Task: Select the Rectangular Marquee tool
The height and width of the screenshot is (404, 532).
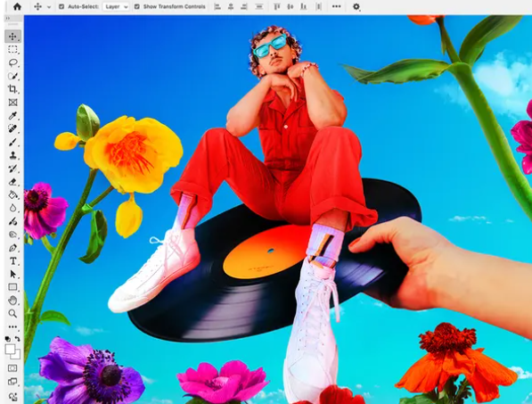Action: point(12,50)
